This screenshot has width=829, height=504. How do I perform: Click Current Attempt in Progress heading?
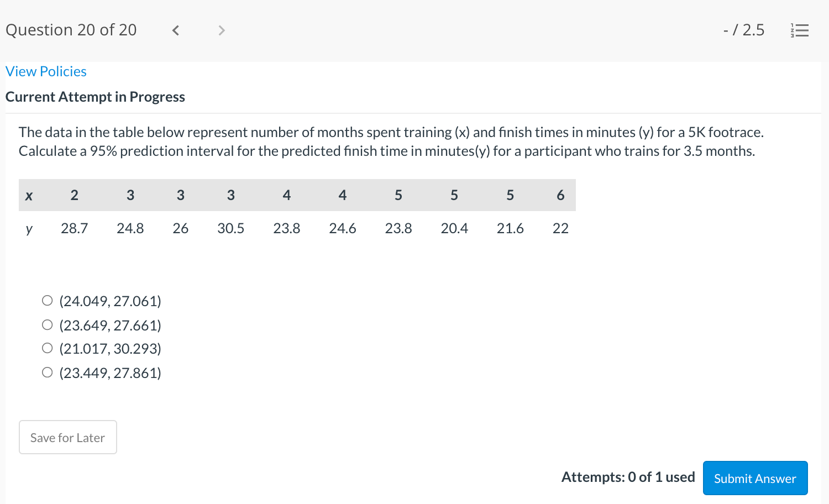(95, 97)
